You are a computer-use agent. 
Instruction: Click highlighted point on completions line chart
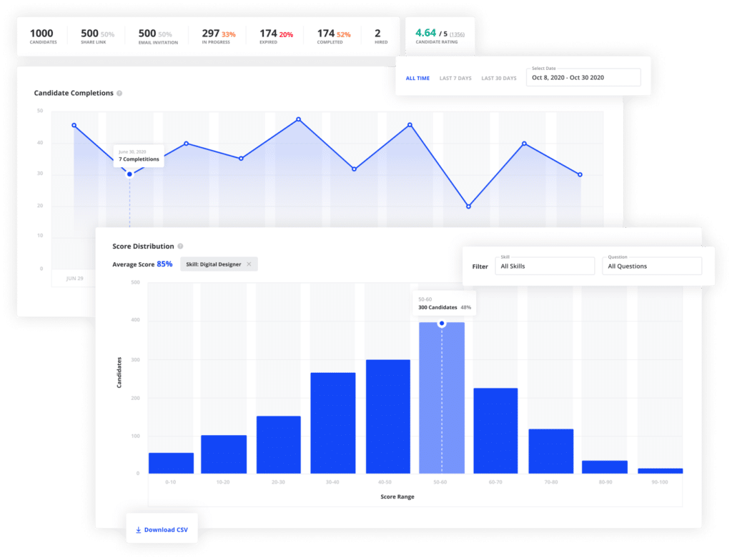coord(129,174)
